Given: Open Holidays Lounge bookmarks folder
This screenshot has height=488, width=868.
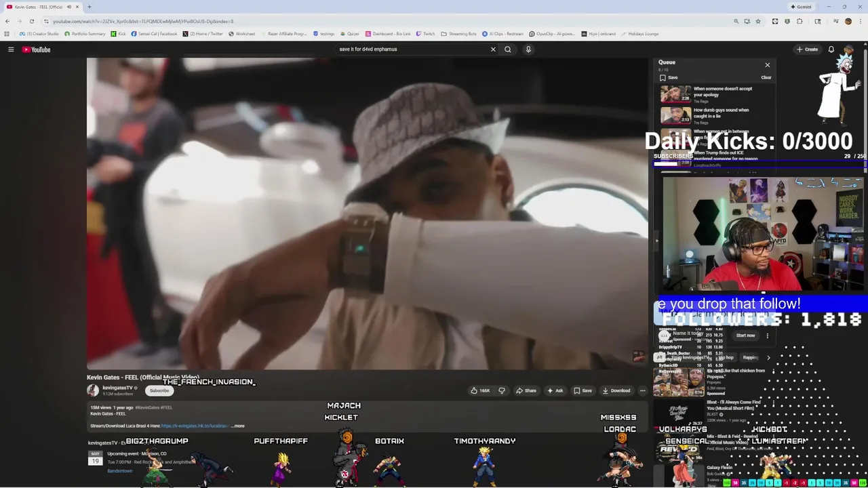Looking at the screenshot, I should pos(639,34).
